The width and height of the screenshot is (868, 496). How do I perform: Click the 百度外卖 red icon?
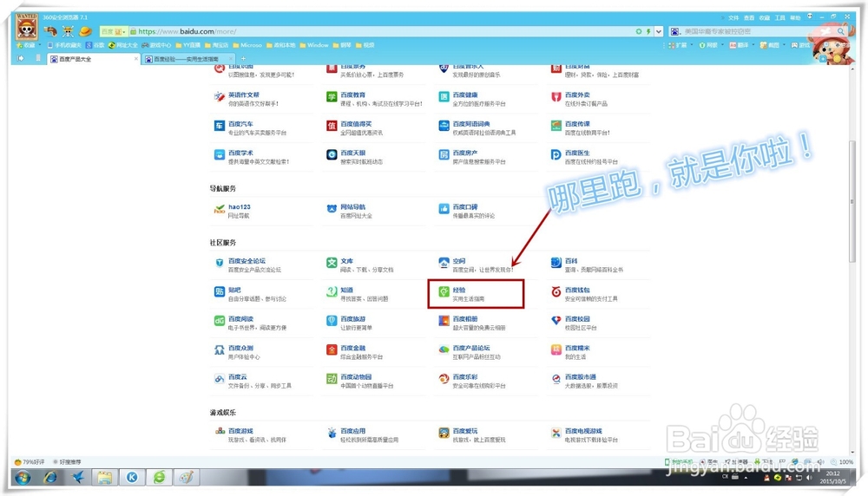(556, 97)
